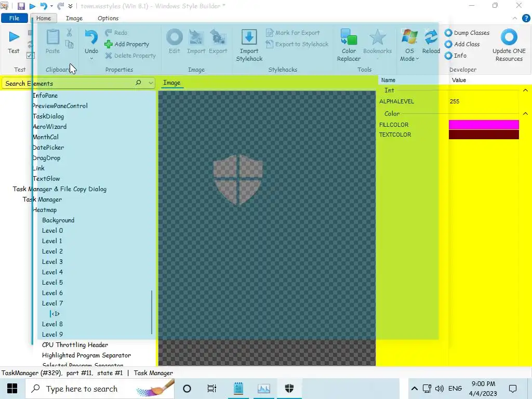This screenshot has height=399, width=532.
Task: Open the title bar undo history dropdown
Action: [x=51, y=6]
